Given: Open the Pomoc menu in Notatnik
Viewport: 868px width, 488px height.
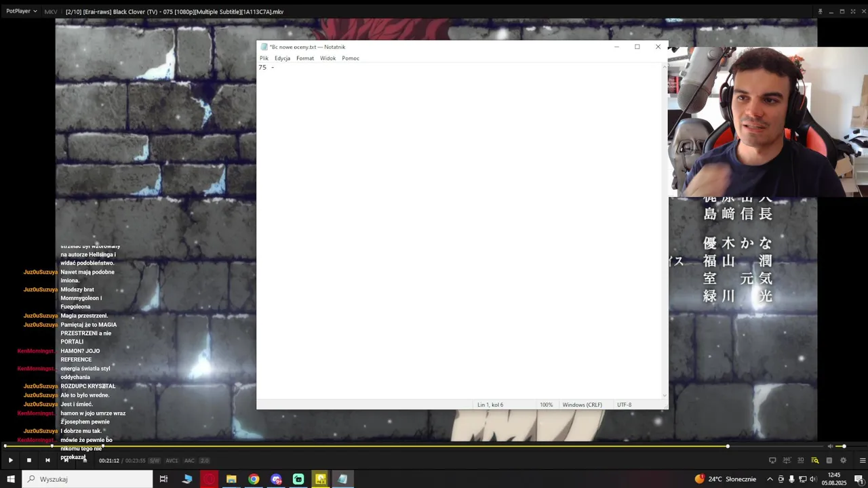Looking at the screenshot, I should [x=351, y=58].
